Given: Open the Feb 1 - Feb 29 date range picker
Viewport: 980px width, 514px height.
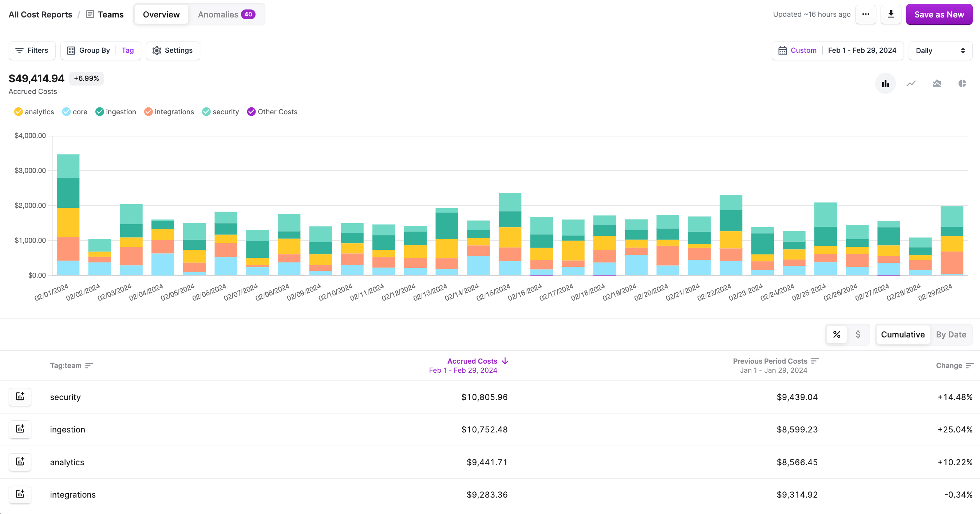Looking at the screenshot, I should tap(862, 50).
